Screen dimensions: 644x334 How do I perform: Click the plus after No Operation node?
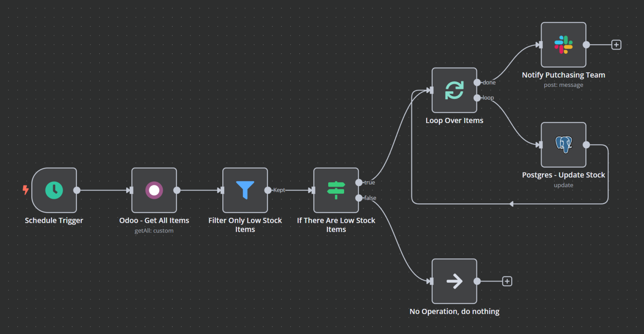507,281
